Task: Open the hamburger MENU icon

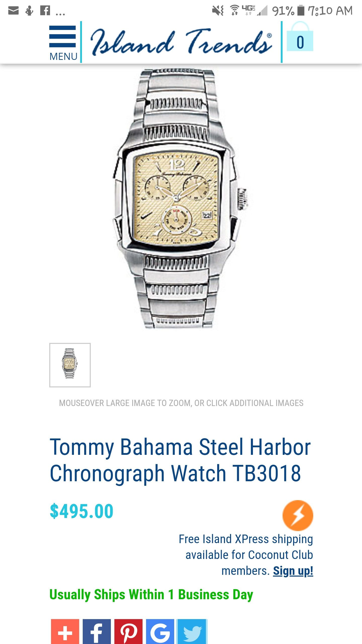Action: (x=63, y=43)
